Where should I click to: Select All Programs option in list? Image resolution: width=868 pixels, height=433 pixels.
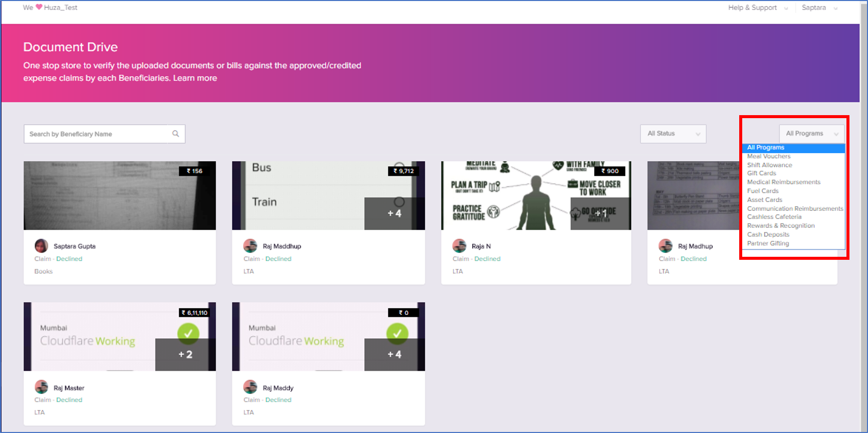pos(794,148)
